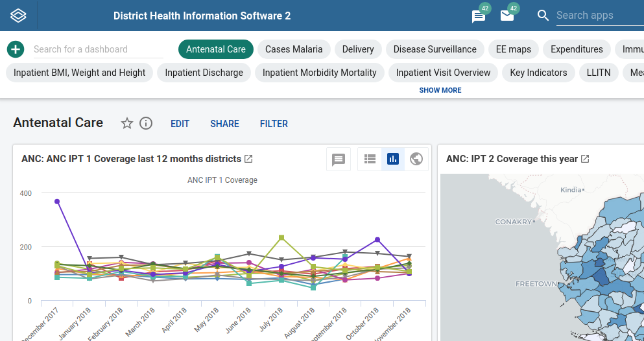Add a new dashboard with plus icon
This screenshot has height=341, width=644.
pyautogui.click(x=16, y=49)
